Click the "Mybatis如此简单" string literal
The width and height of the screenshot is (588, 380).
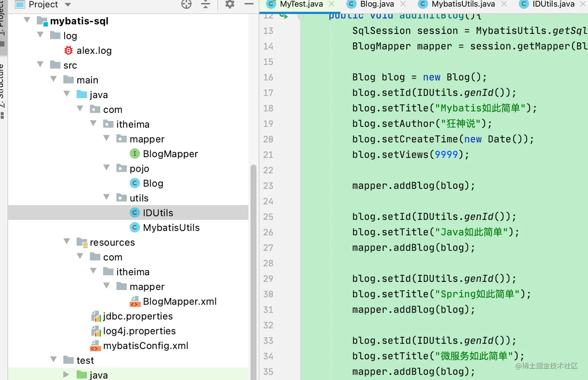pos(480,108)
